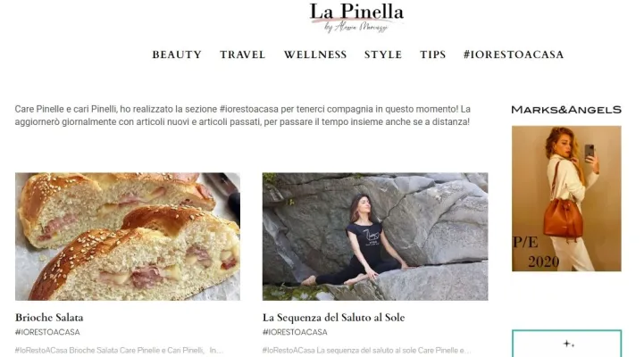The height and width of the screenshot is (357, 644).
Task: Click #IORESTOACASA tag under Saluto al Sole
Action: 295,332
